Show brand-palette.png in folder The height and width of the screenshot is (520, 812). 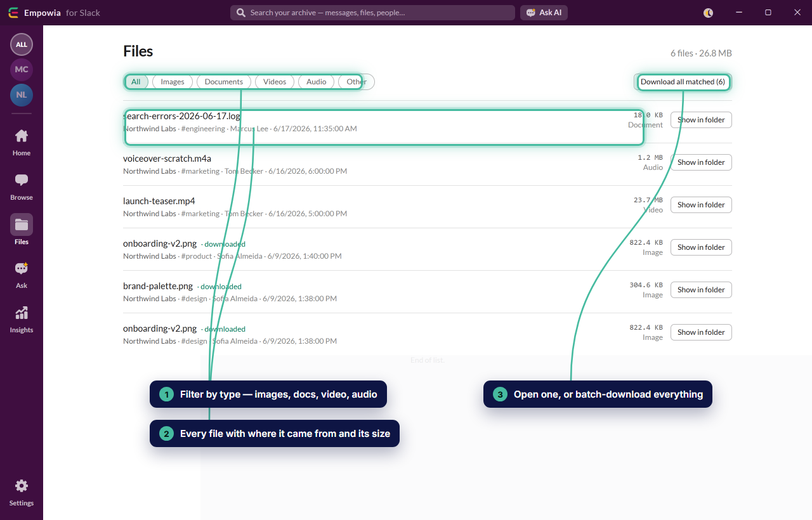point(701,290)
